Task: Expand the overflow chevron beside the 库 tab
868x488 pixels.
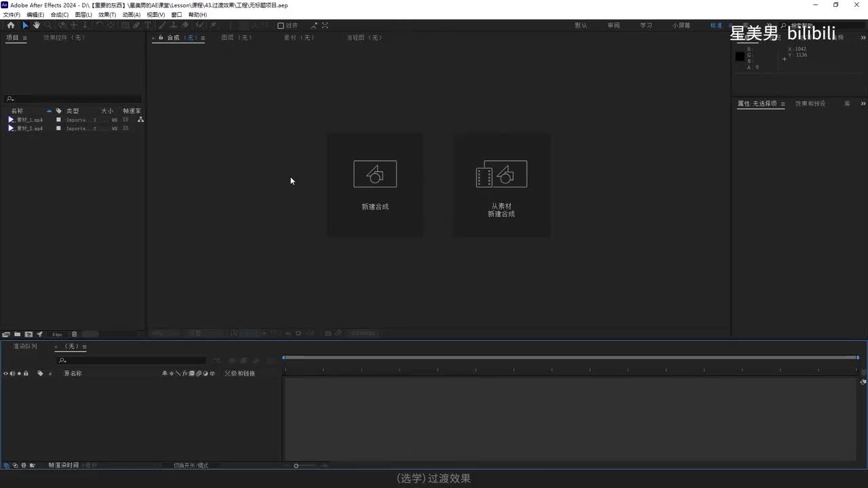Action: tap(863, 104)
